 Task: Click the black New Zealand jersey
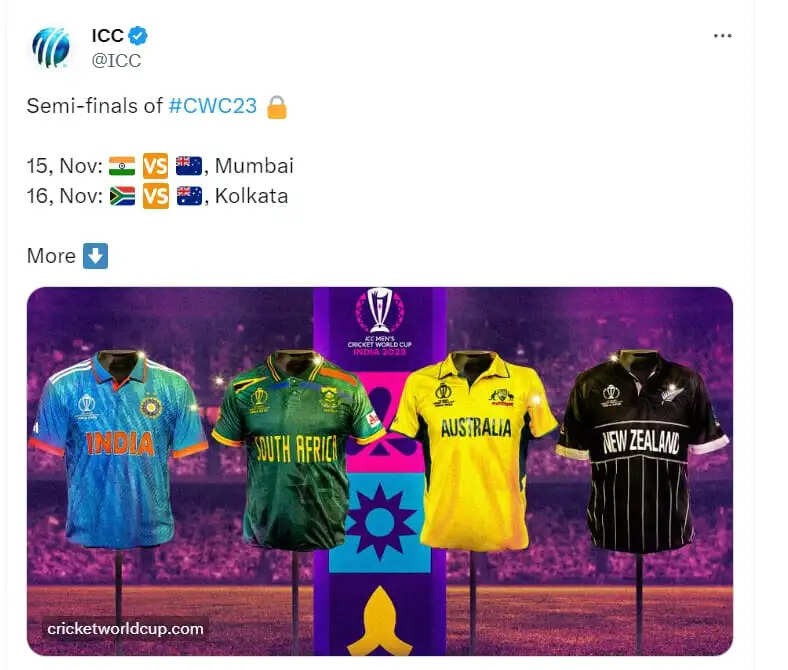tap(642, 451)
